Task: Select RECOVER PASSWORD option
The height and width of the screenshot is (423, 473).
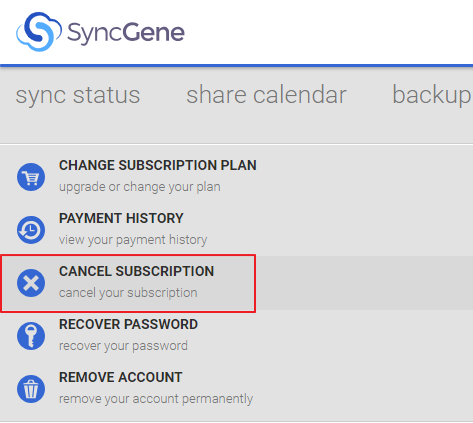Action: pyautogui.click(x=128, y=324)
